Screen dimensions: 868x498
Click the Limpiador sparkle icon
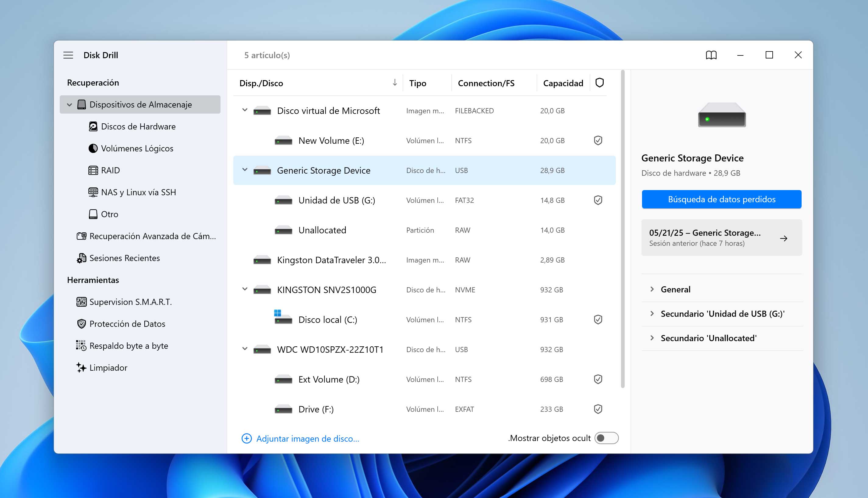[x=81, y=368]
